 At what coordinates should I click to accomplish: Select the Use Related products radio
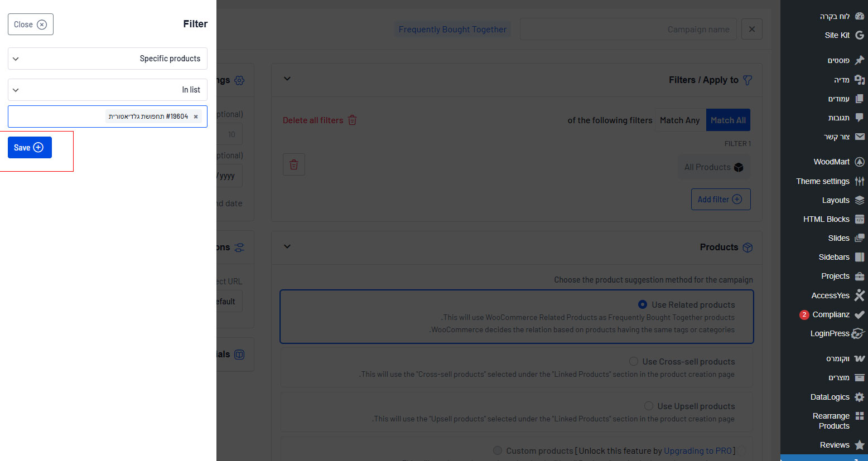click(x=643, y=304)
